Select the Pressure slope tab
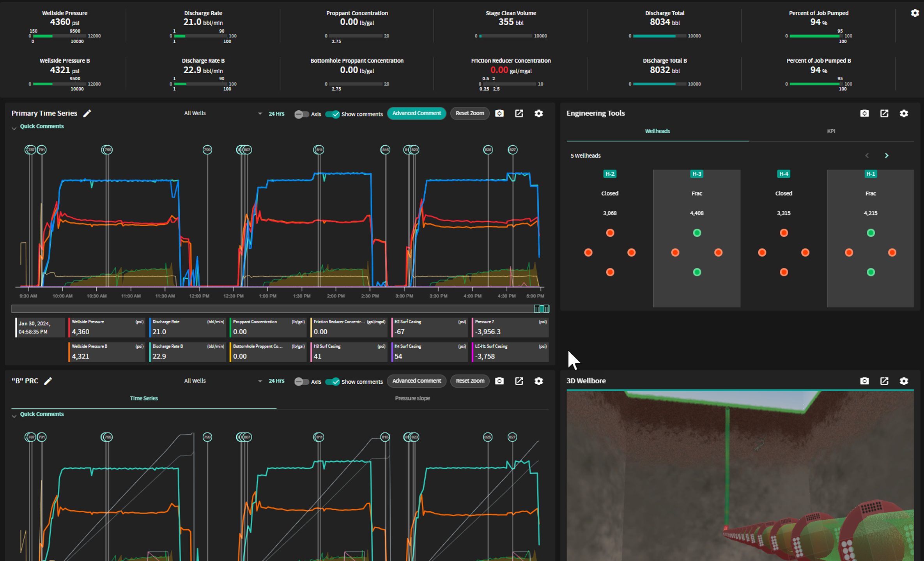Image resolution: width=924 pixels, height=561 pixels. [412, 398]
